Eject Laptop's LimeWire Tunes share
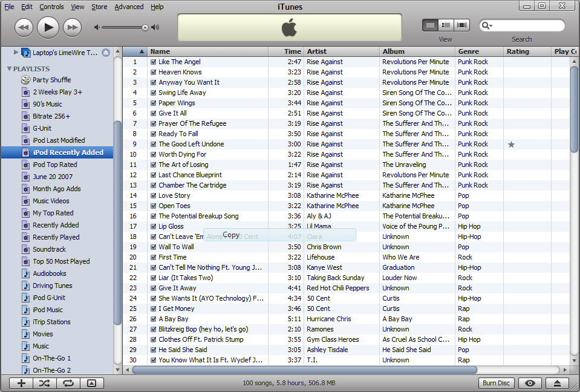The image size is (580, 392). (106, 53)
